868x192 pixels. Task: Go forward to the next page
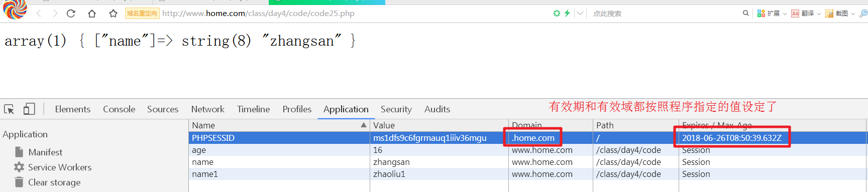(x=55, y=14)
